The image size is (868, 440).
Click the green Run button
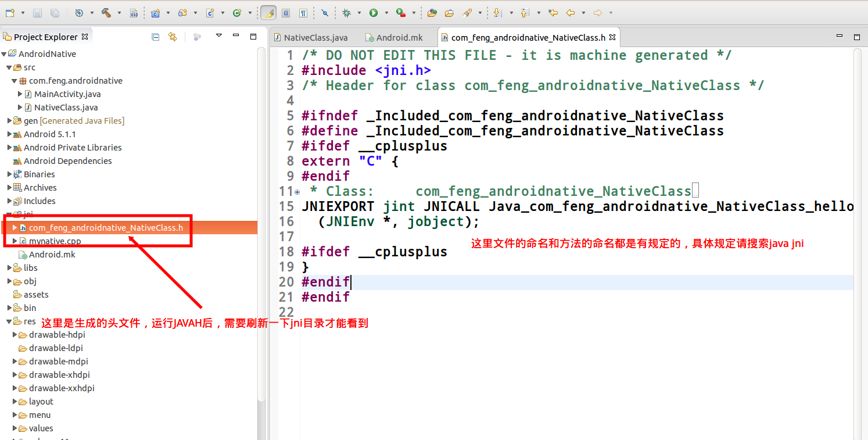(374, 12)
